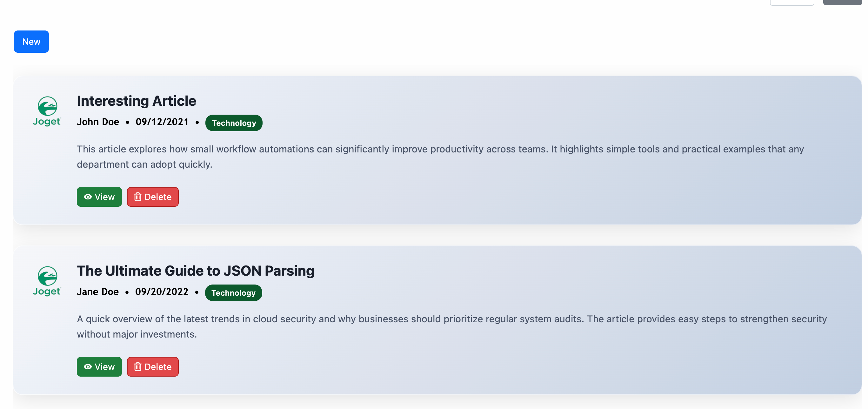Click trash icon in Interesting Article's Delete button
Screen dimensions: 868x409
click(x=137, y=197)
